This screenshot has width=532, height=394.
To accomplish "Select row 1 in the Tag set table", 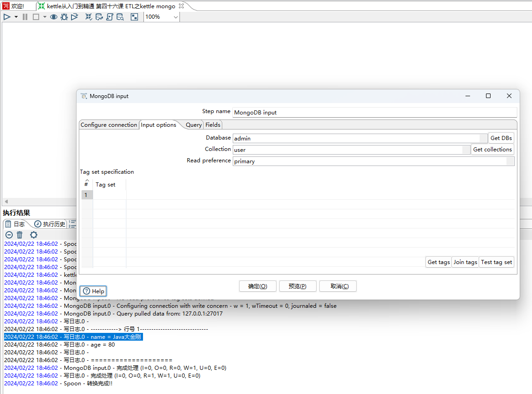I will click(x=87, y=195).
